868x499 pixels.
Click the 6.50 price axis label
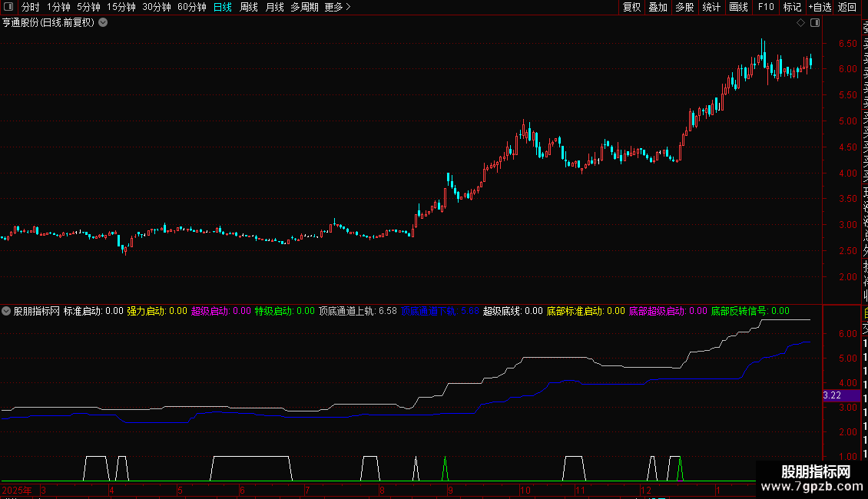point(847,43)
